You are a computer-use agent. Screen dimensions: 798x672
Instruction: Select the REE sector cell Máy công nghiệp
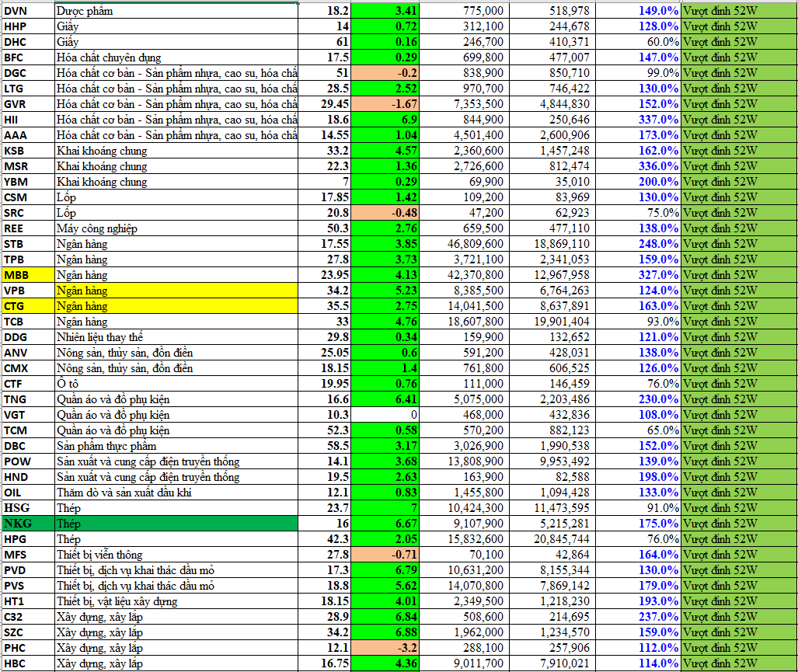click(x=176, y=228)
